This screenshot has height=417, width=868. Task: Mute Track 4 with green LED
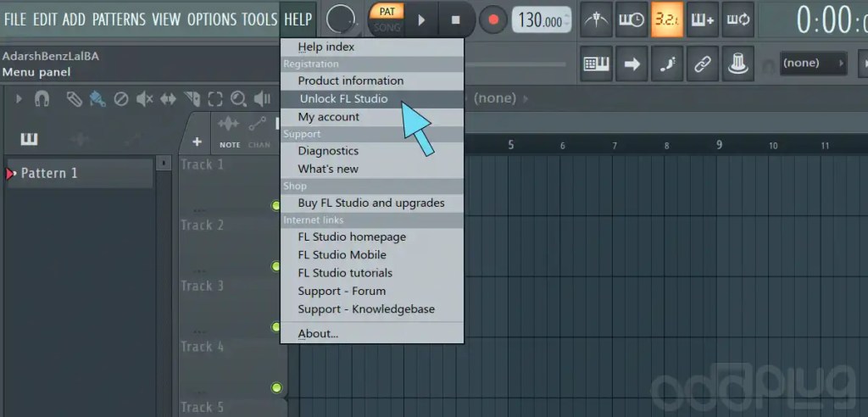[276, 387]
